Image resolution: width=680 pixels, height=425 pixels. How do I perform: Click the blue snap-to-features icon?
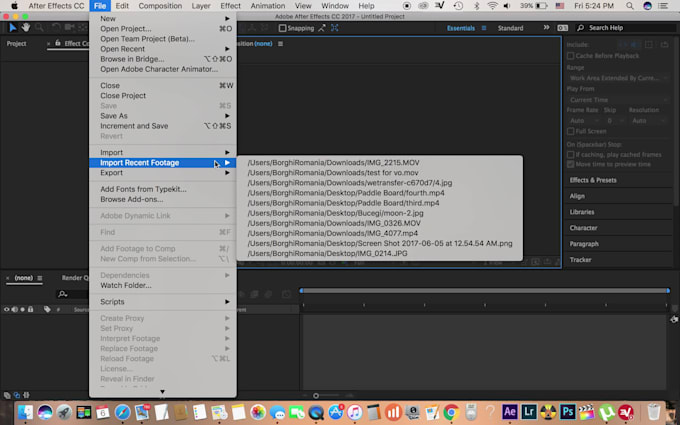click(335, 28)
